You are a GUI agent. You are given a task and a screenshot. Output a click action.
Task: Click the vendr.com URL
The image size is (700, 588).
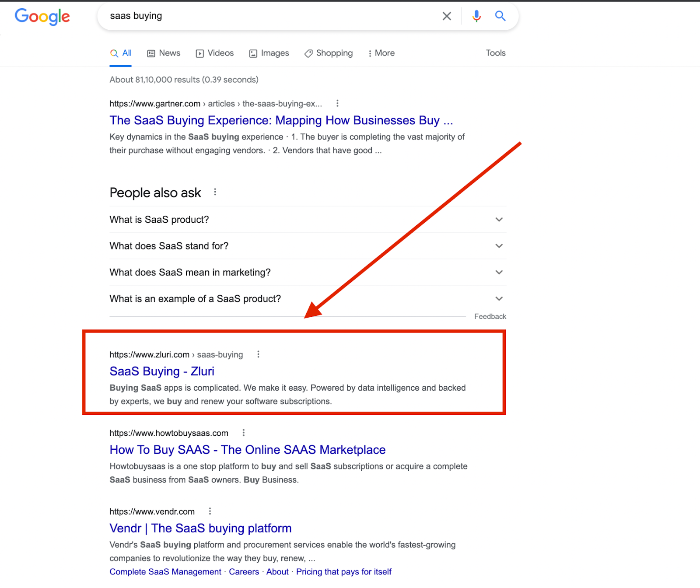click(152, 511)
